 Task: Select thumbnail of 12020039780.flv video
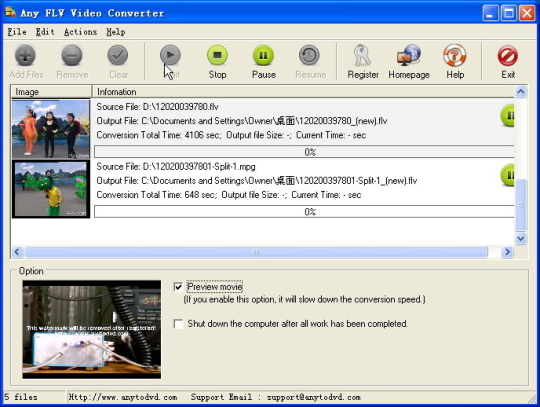51,129
